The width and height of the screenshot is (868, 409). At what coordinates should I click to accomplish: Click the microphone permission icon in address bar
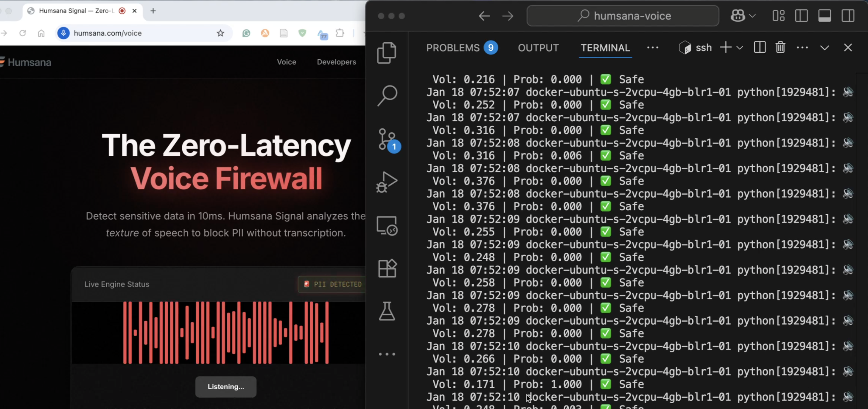click(x=63, y=33)
